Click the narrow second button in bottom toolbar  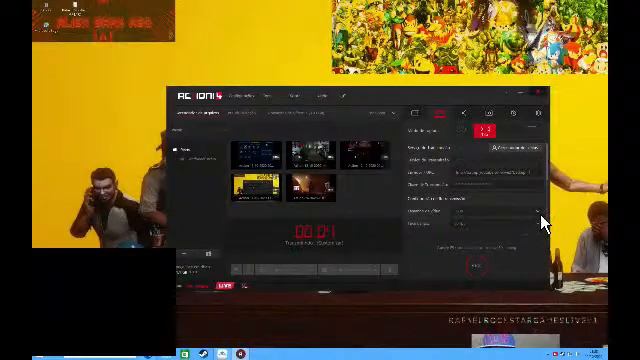click(249, 269)
